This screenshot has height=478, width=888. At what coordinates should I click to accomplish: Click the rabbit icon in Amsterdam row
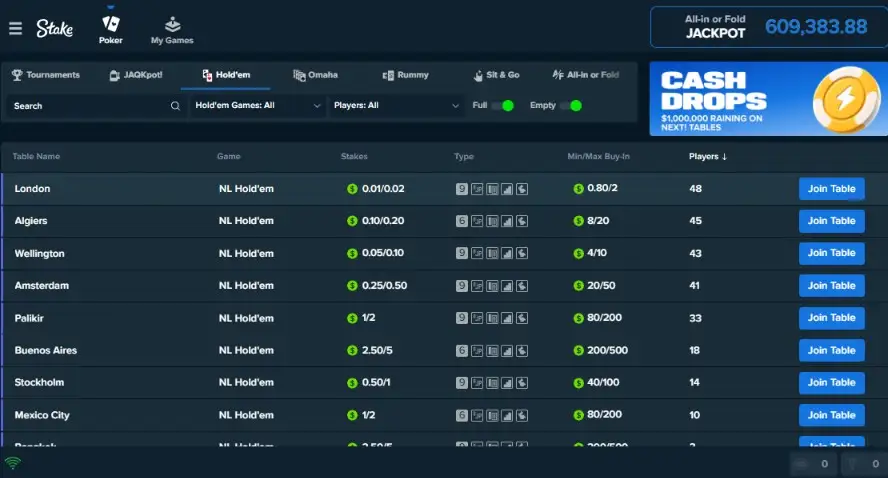click(522, 286)
